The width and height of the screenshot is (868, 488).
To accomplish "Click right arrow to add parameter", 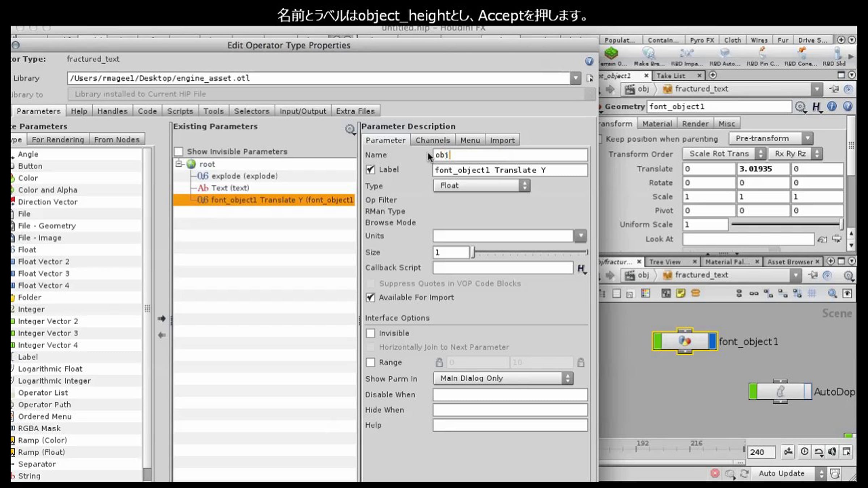I will point(162,318).
